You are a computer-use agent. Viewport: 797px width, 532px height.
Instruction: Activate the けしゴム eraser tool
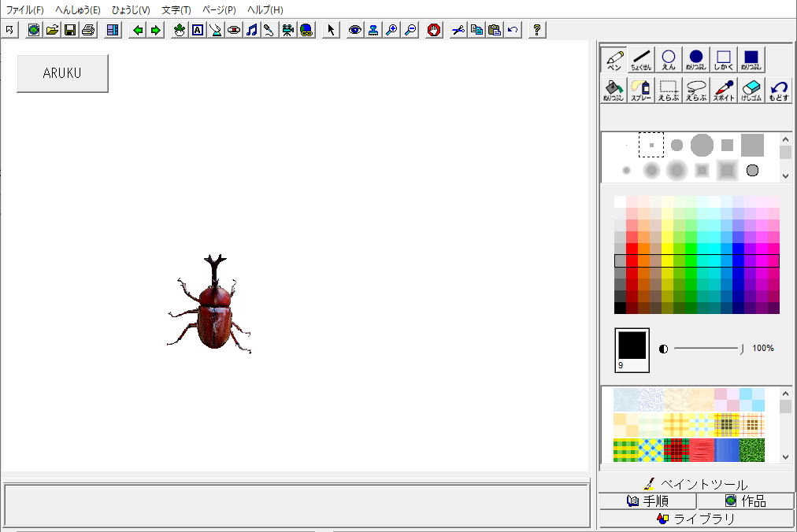[751, 90]
